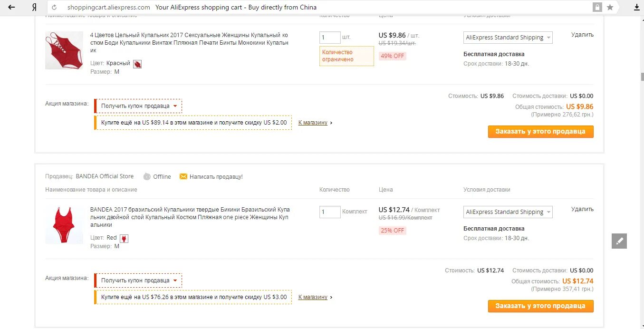The image size is (644, 329).
Task: Expand first store's Получить купон продавца dropdown
Action: pos(139,106)
